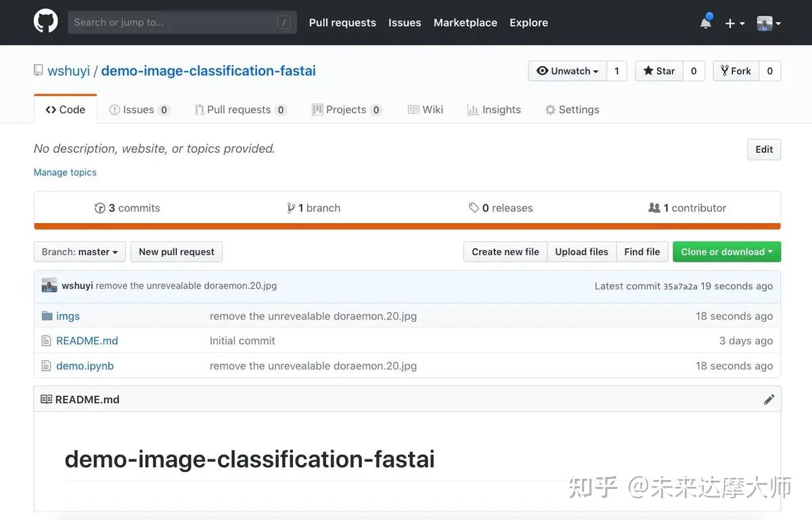Click the GitHub octocat home logo
The width and height of the screenshot is (812, 520).
coord(45,22)
